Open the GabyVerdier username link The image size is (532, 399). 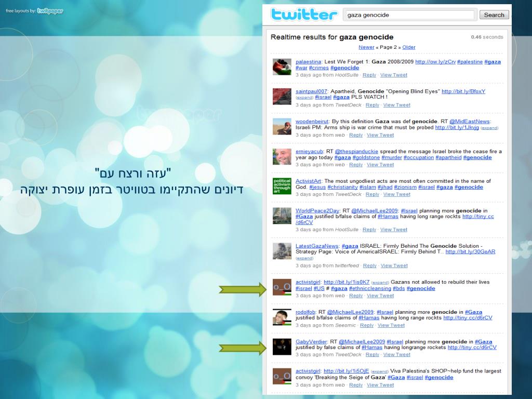[x=311, y=342]
